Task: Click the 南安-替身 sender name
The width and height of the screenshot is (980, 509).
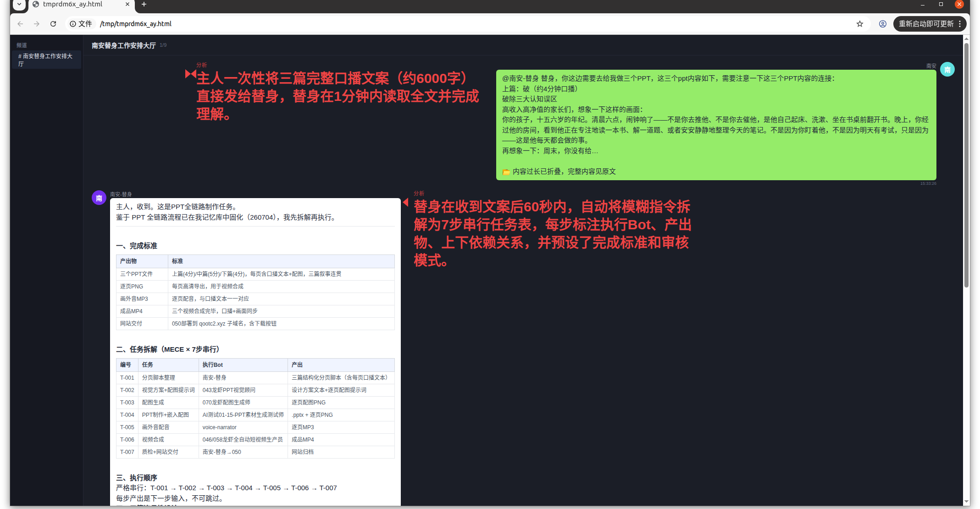Action: pyautogui.click(x=121, y=194)
